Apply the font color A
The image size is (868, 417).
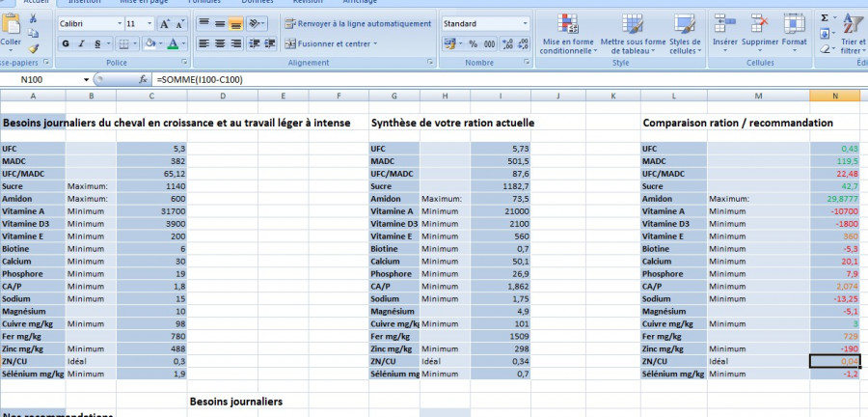[173, 43]
